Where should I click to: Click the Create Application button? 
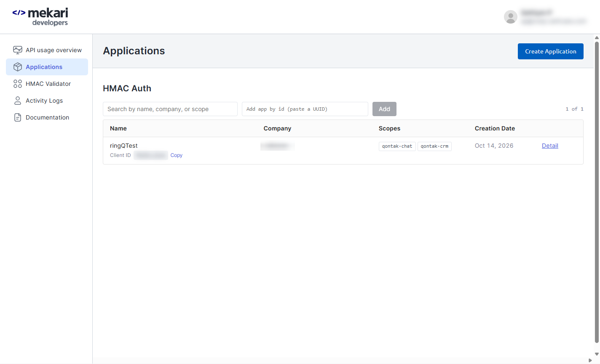click(551, 51)
